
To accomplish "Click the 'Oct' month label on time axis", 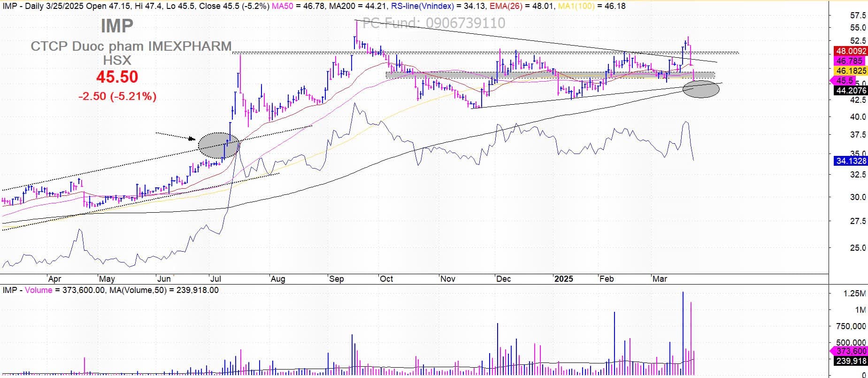I will (x=386, y=279).
